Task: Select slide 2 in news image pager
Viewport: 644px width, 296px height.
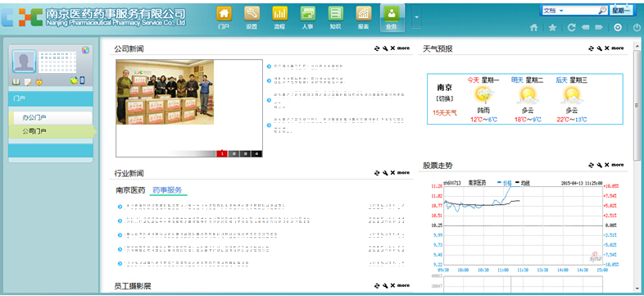Action: (234, 154)
